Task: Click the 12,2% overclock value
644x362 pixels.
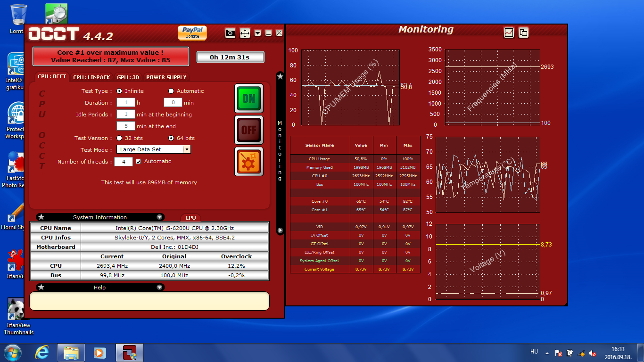Action: click(237, 266)
